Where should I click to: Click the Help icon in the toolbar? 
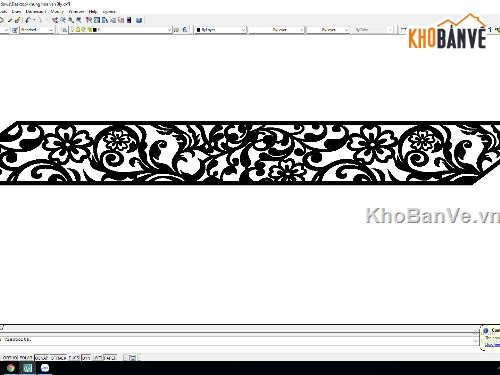tap(139, 20)
